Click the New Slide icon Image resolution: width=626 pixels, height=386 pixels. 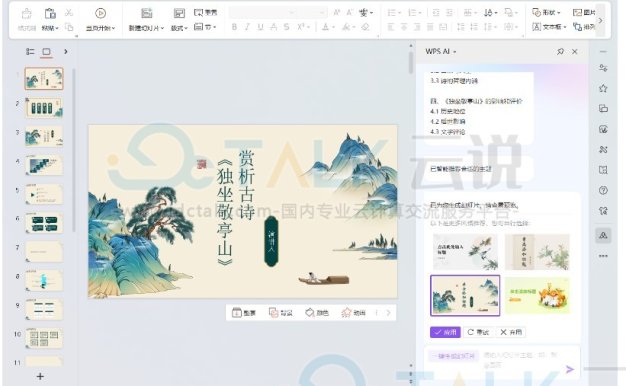tap(147, 14)
